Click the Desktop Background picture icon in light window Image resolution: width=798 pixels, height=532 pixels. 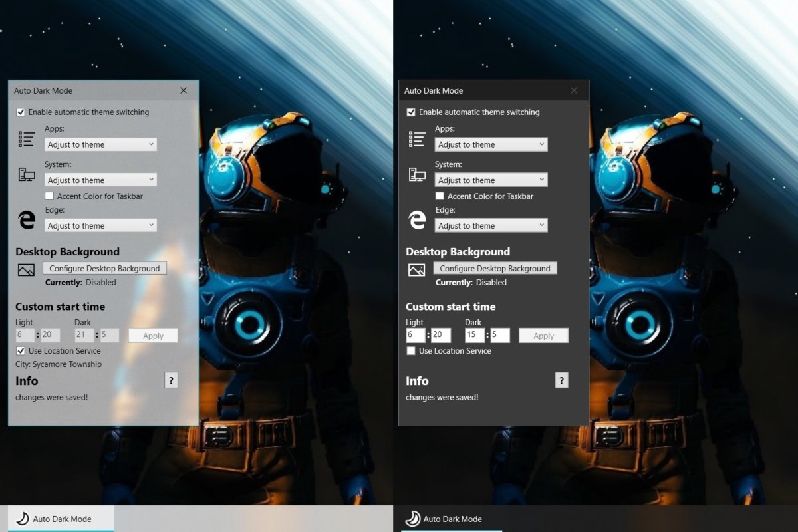pyautogui.click(x=26, y=270)
